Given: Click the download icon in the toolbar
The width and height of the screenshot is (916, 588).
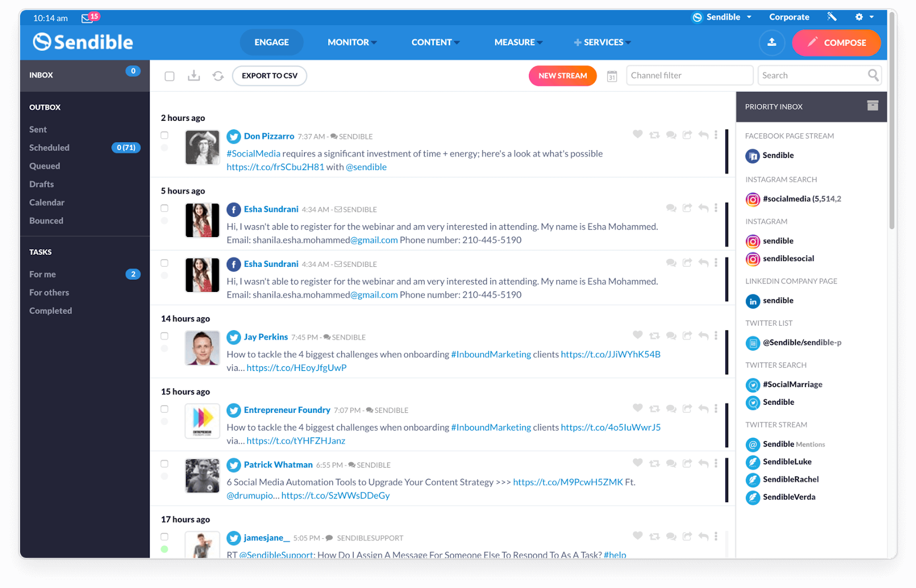Looking at the screenshot, I should 194,76.
